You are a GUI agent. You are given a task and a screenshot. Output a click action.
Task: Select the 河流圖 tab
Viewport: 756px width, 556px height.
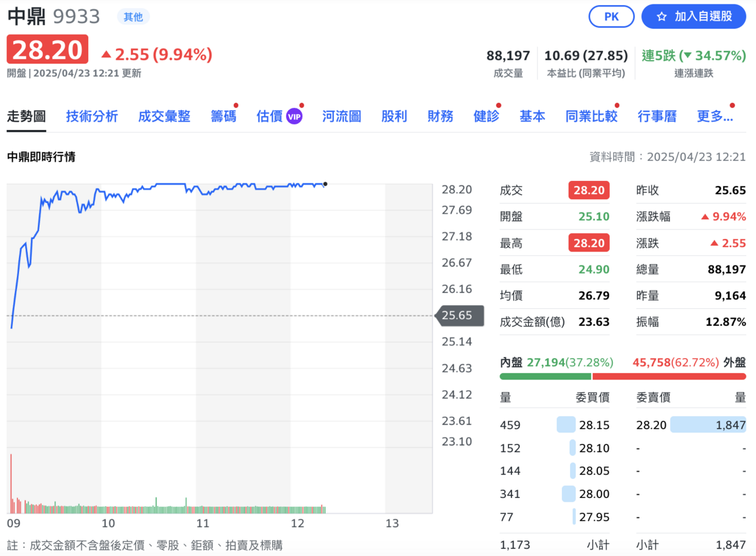tap(341, 117)
